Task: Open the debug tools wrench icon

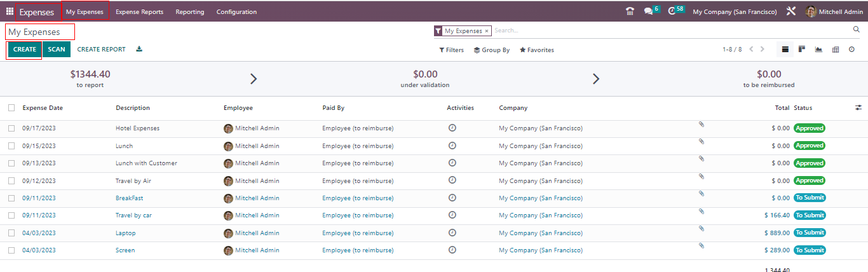Action: click(x=790, y=11)
